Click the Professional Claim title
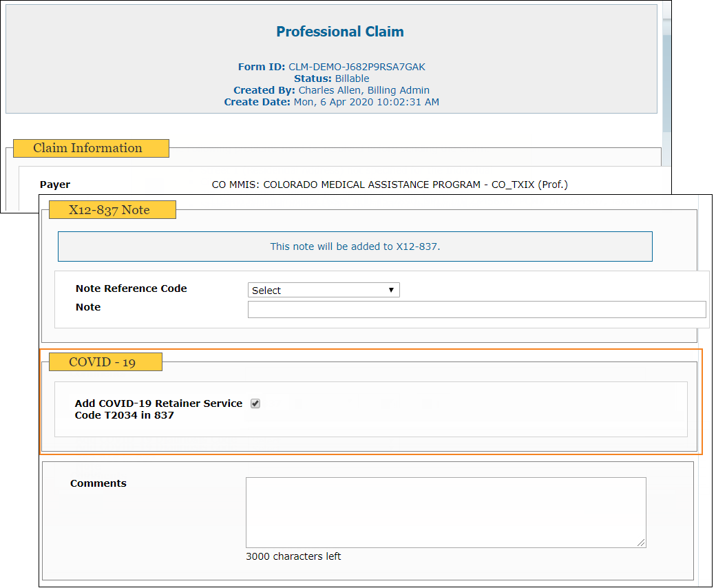716x588 pixels. click(x=340, y=32)
